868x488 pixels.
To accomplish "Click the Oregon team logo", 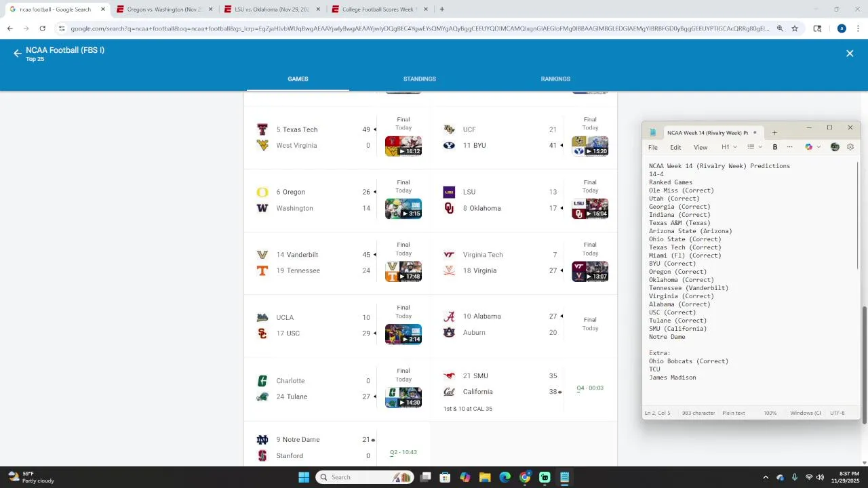I will pyautogui.click(x=262, y=192).
